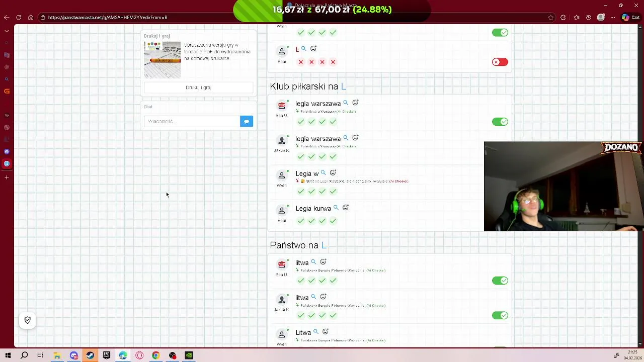Click emoji reaction icon next to Wren's Litwa
This screenshot has width=644, height=362.
(x=326, y=331)
